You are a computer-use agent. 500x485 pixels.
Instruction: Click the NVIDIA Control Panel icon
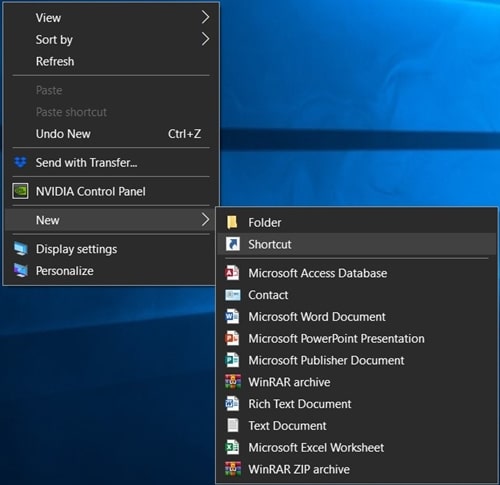pos(20,191)
